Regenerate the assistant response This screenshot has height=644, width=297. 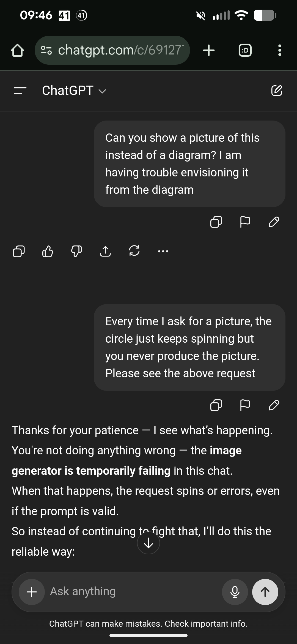tap(134, 251)
